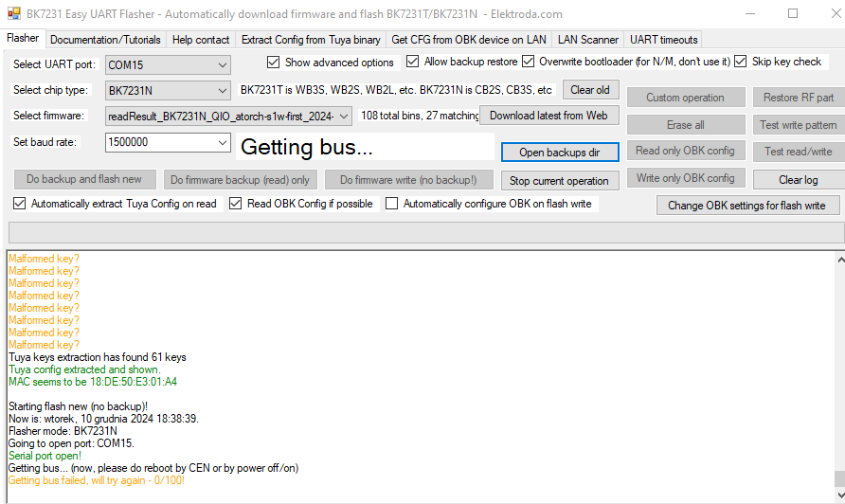
Task: Expand the baud rate 1500000 dropdown
Action: pos(222,142)
